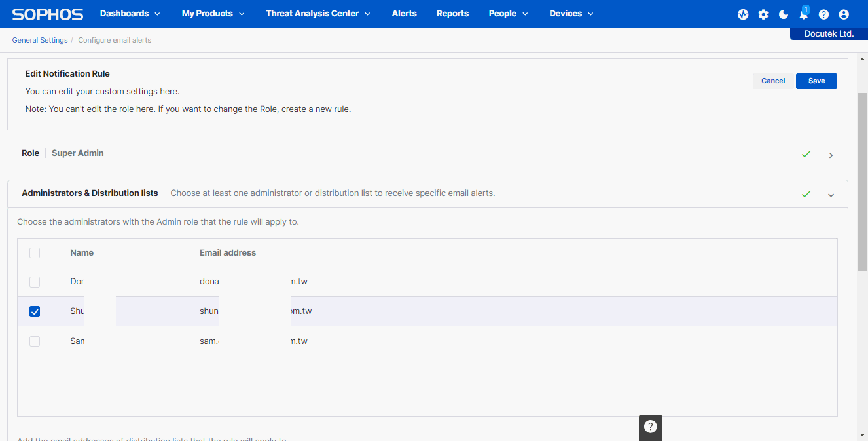This screenshot has height=441, width=868.
Task: Click the green checkmark in Role row
Action: click(x=806, y=154)
